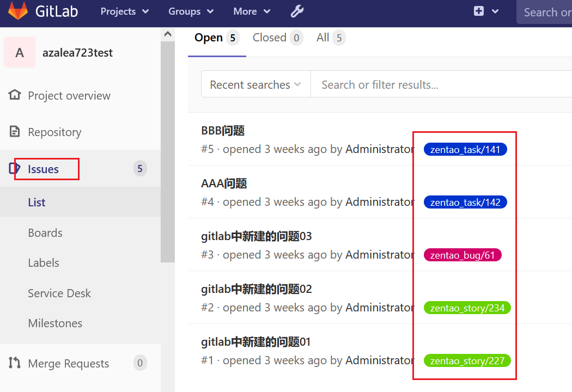Click the Merge Requests icon
This screenshot has width=572, height=392.
15,363
